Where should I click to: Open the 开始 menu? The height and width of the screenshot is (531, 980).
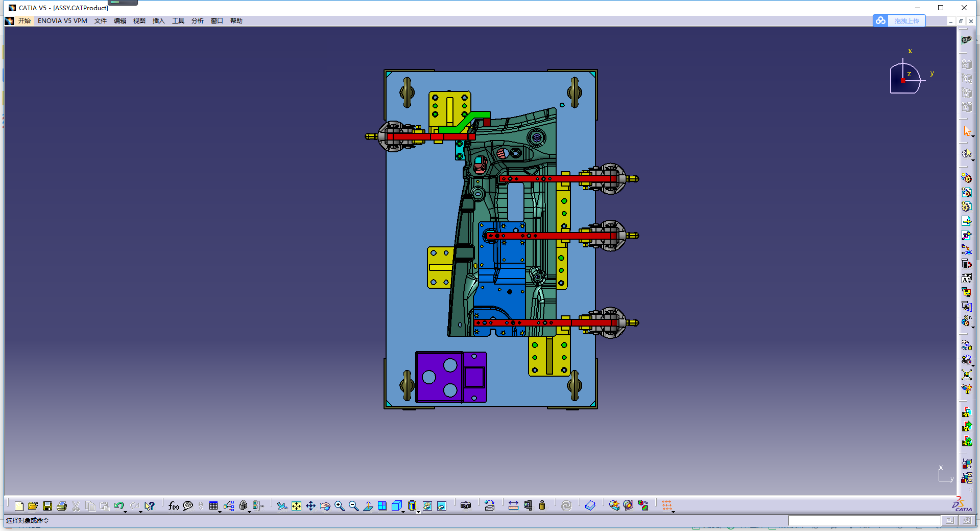pyautogui.click(x=25, y=21)
